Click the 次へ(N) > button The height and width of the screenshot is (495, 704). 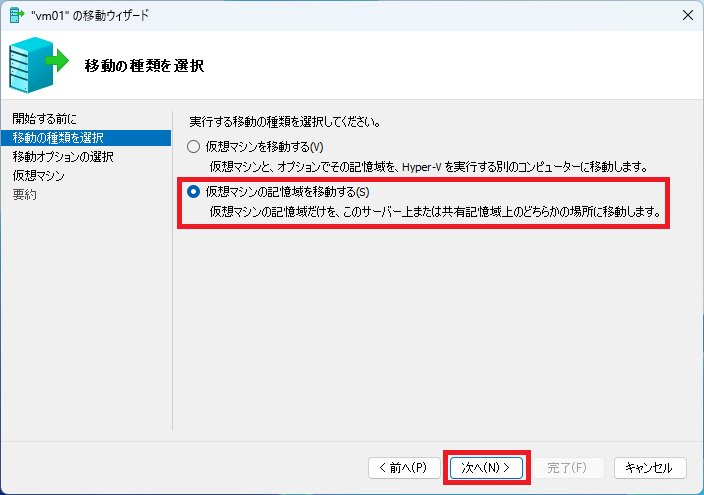pos(486,468)
